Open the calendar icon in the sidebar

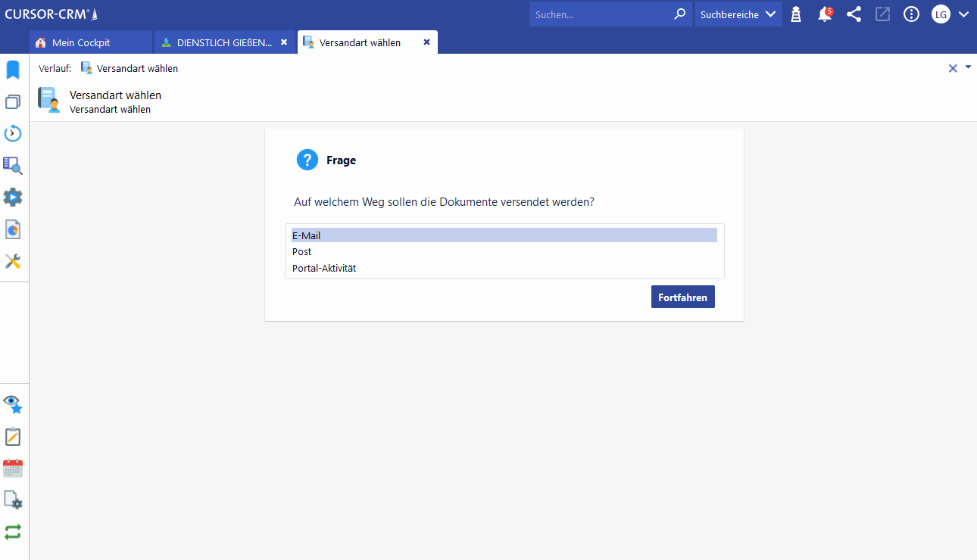(13, 468)
